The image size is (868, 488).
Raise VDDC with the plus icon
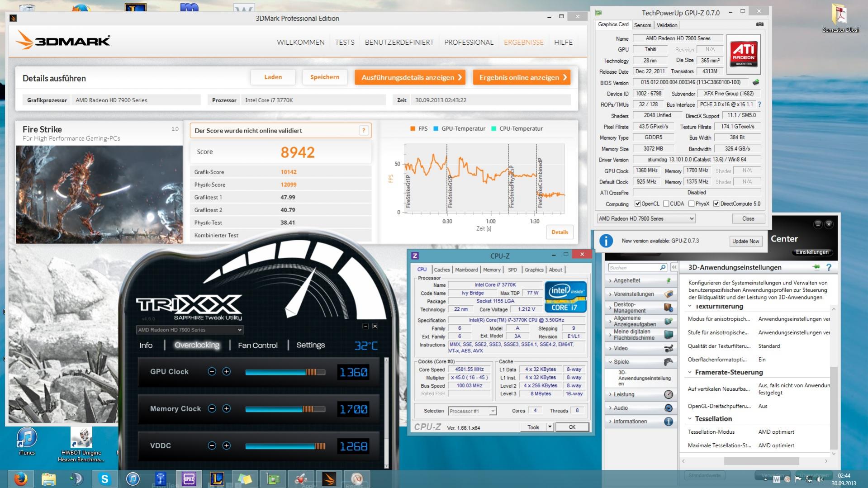tap(227, 445)
